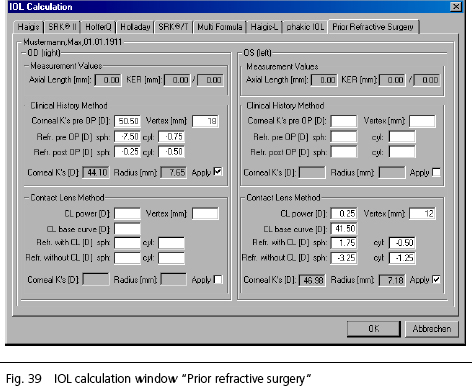Click OS Refr. post OP sph field
The width and height of the screenshot is (472, 386).
pos(344,152)
